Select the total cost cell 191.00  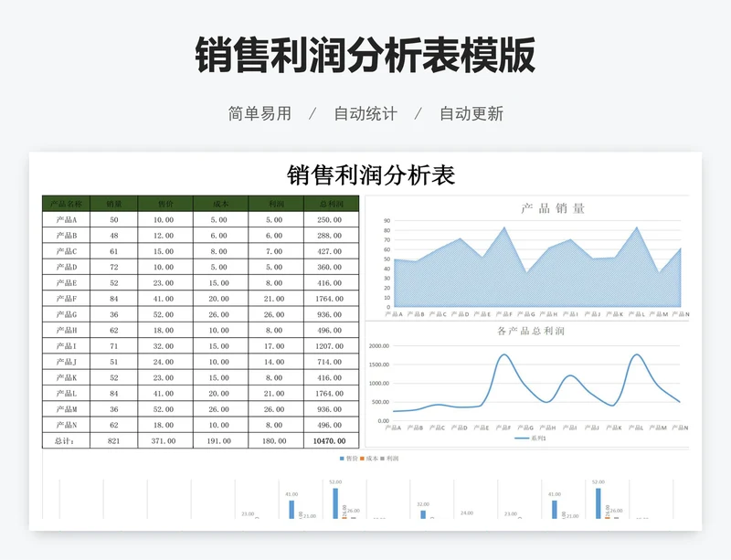coord(220,440)
